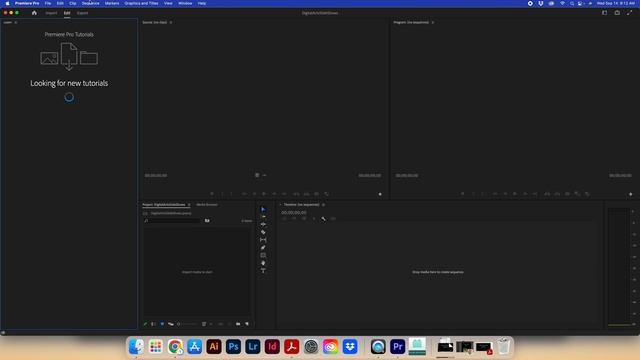Select the Slip tool
Screen dimensions: 640x360
pos(263,240)
